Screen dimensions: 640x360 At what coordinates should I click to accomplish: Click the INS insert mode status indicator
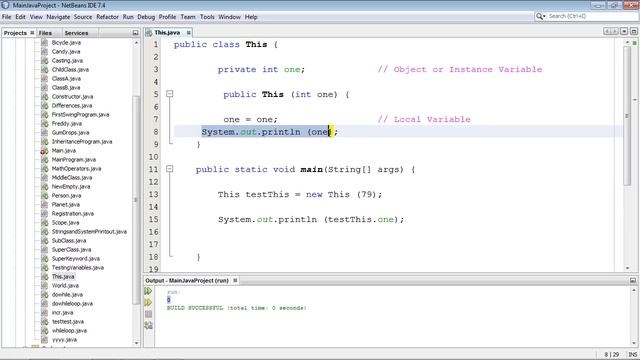pyautogui.click(x=633, y=355)
